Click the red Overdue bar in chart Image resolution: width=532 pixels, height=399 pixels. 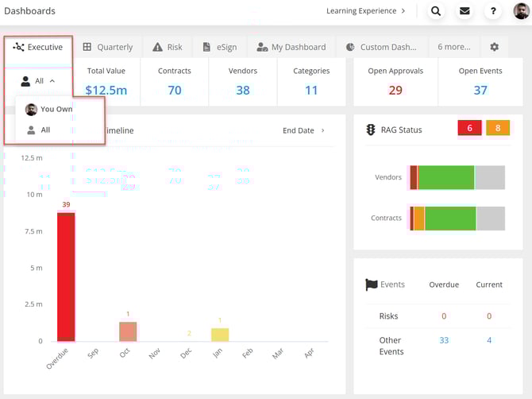(66, 277)
